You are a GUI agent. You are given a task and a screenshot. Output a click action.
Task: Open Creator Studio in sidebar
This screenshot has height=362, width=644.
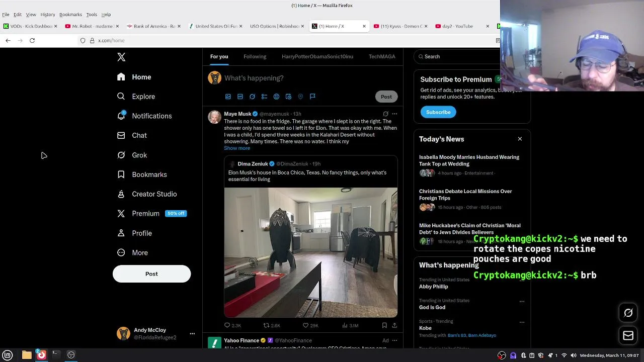coord(147,194)
